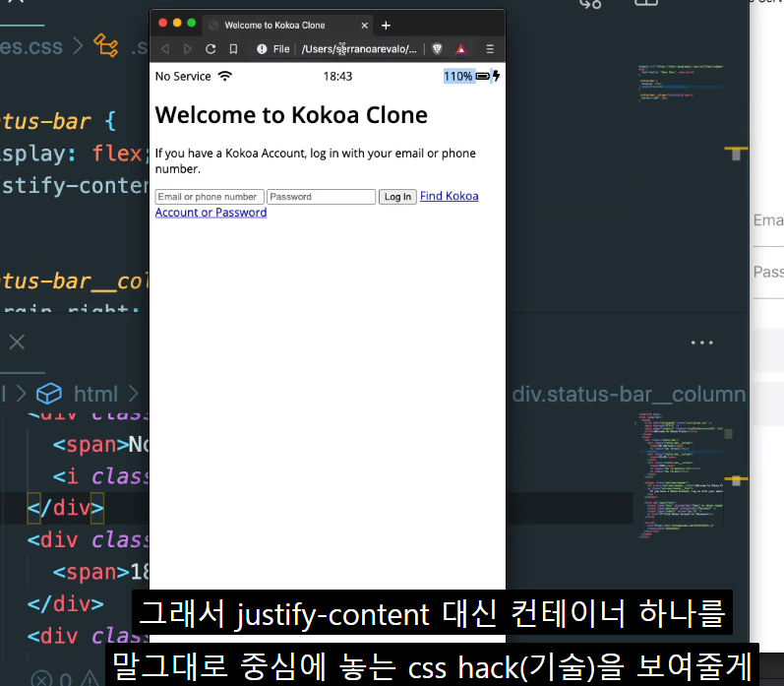This screenshot has width=784, height=686.
Task: Open a new browser tab
Action: (386, 26)
